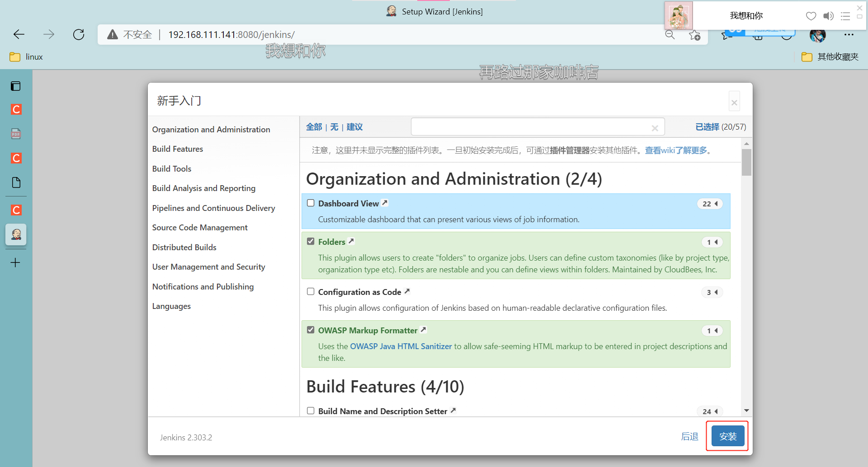
Task: Select User Management and Security category
Action: click(208, 267)
